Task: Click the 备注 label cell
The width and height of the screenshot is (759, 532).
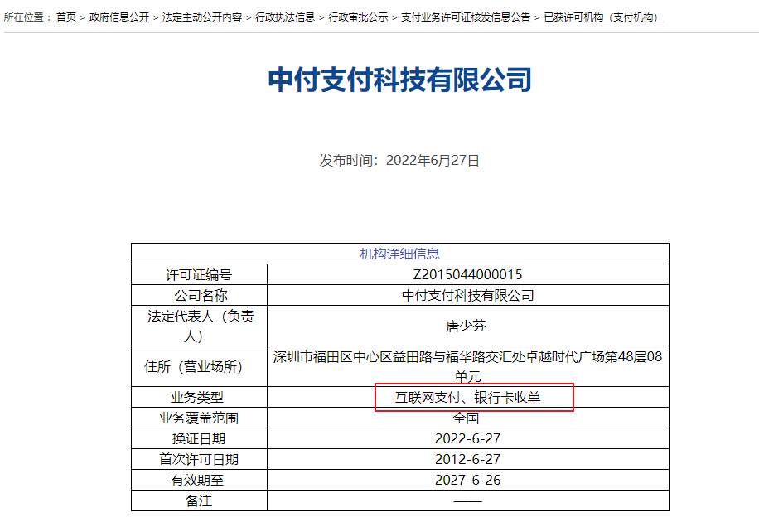Action: [x=199, y=501]
